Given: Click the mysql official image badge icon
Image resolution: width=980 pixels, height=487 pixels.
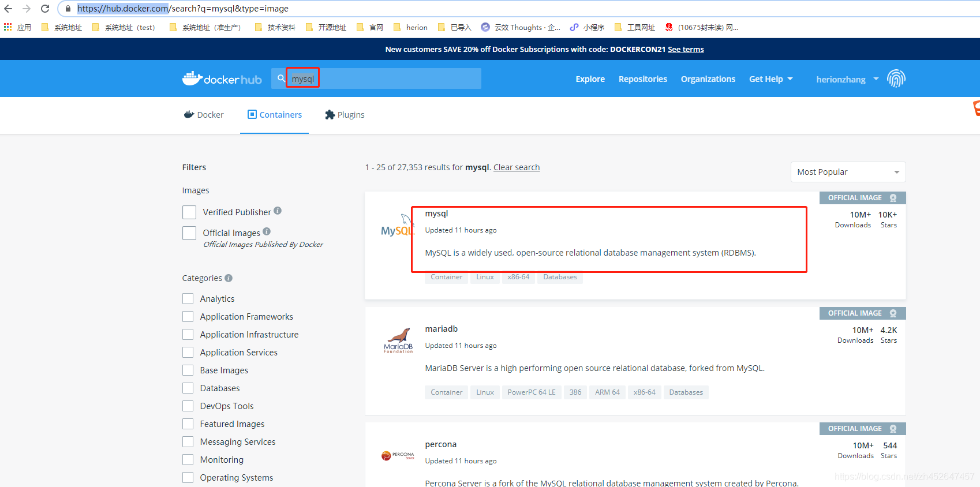Looking at the screenshot, I should tap(893, 198).
